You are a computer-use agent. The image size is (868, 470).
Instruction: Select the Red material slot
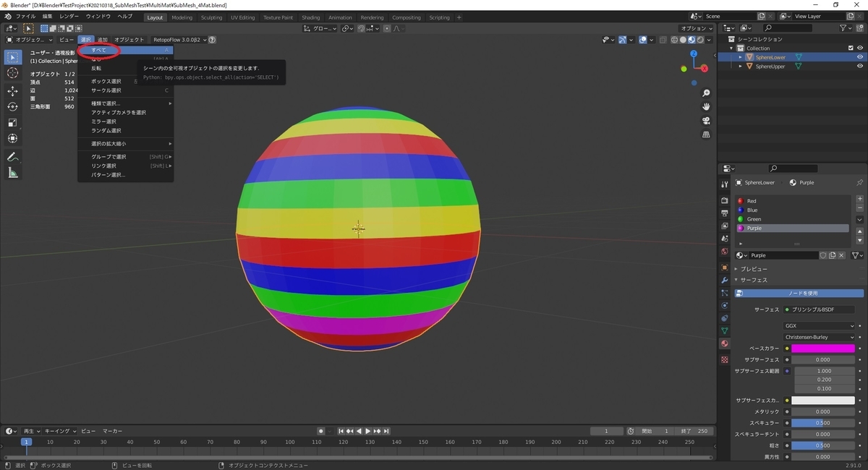tap(792, 201)
